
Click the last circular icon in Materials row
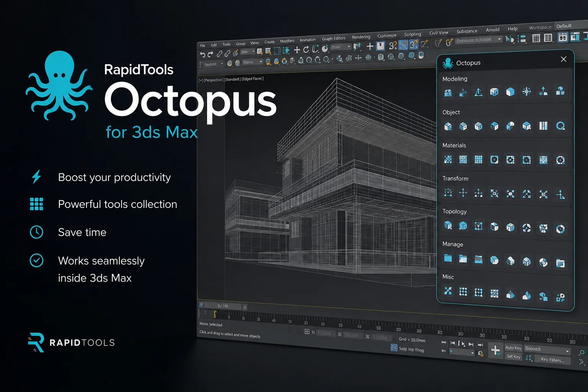tap(560, 160)
